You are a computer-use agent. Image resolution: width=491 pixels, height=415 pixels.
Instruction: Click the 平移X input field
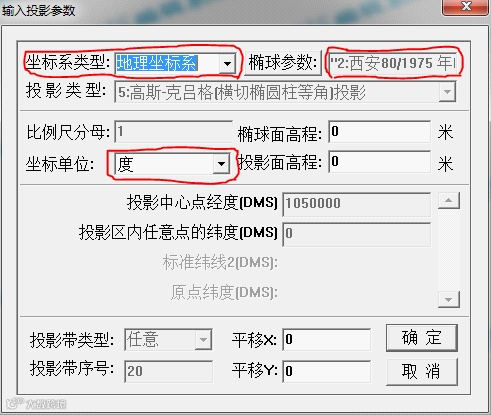pos(326,339)
